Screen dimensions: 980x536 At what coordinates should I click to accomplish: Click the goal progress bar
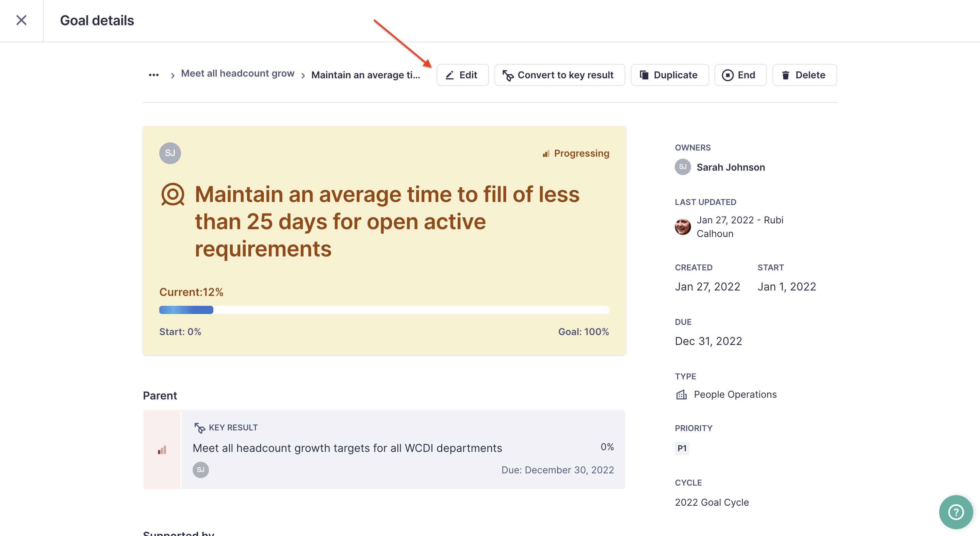coord(384,310)
